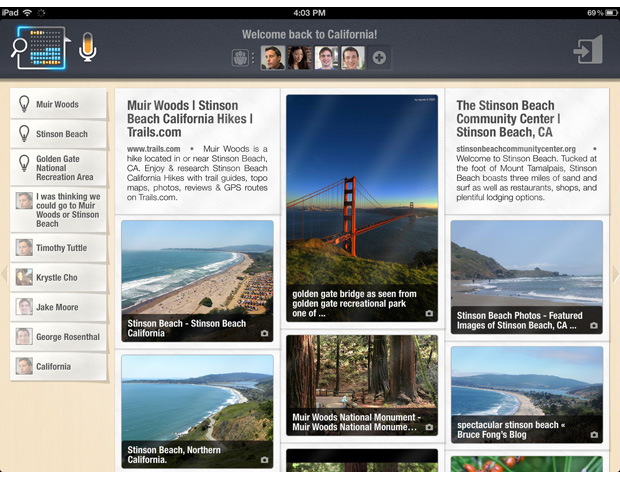Viewport: 620px width, 480px height.
Task: Open the golden gate bridge photo card
Action: 362,208
